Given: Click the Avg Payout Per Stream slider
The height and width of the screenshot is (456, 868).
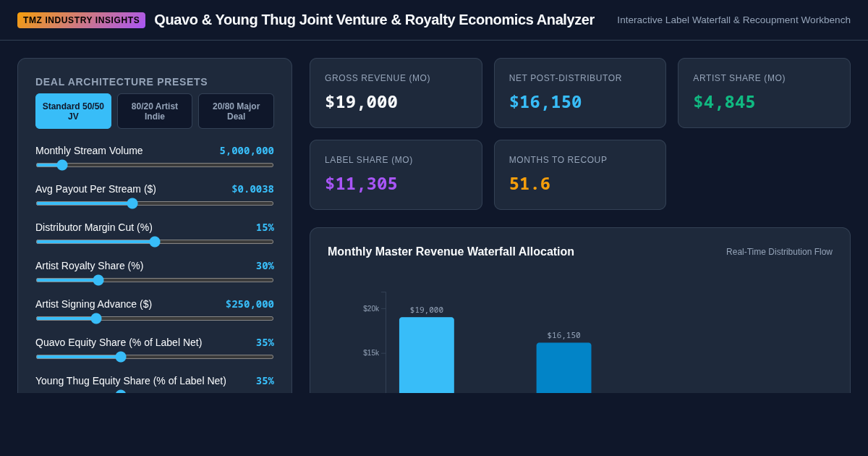Looking at the screenshot, I should pyautogui.click(x=155, y=203).
